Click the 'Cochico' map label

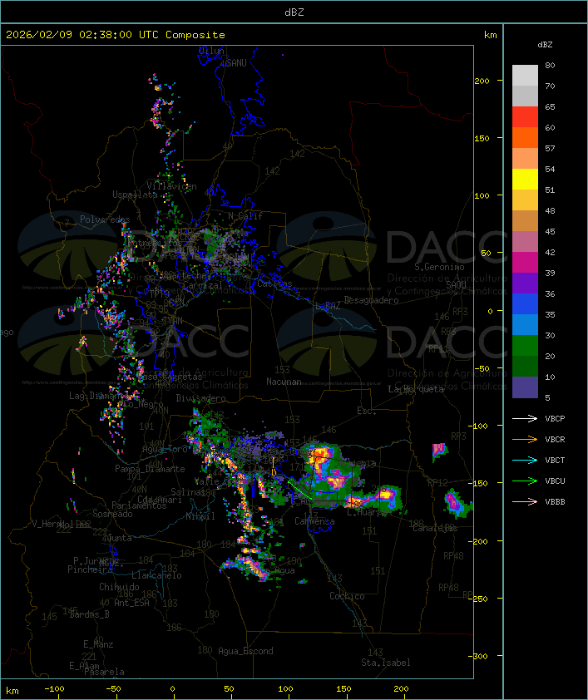347,596
